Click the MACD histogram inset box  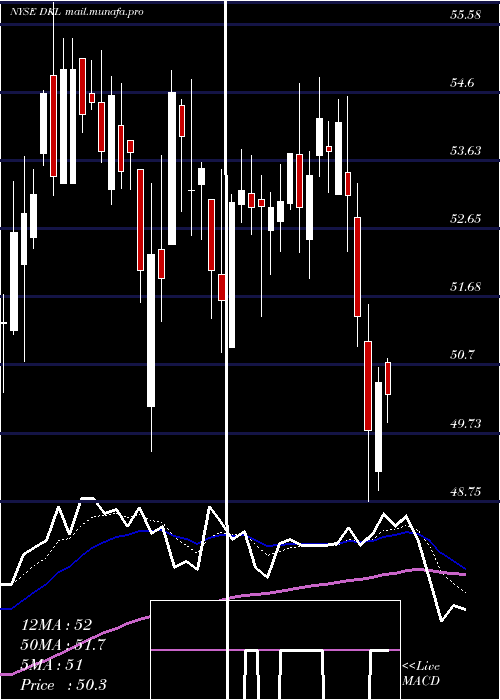click(275, 650)
